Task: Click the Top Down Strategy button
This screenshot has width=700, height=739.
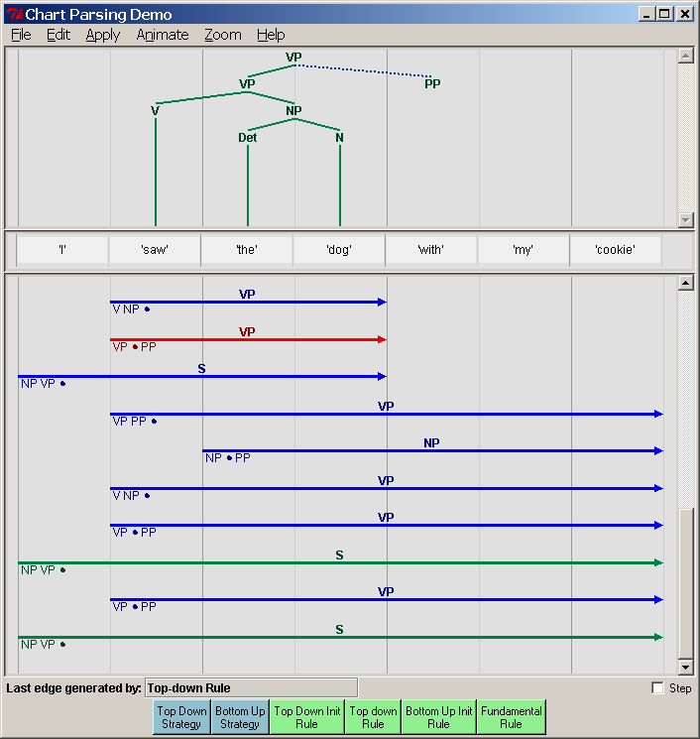Action: [181, 717]
